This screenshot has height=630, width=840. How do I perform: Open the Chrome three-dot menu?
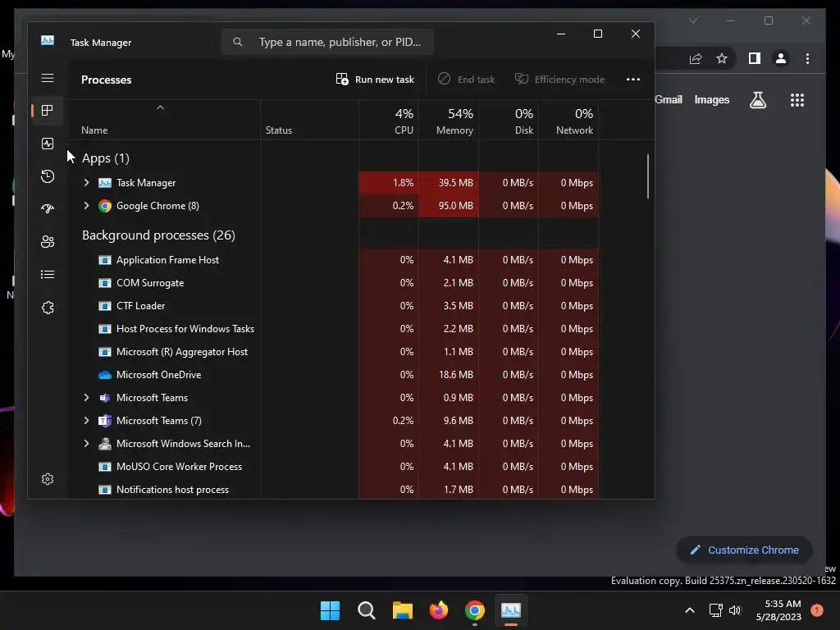point(807,58)
